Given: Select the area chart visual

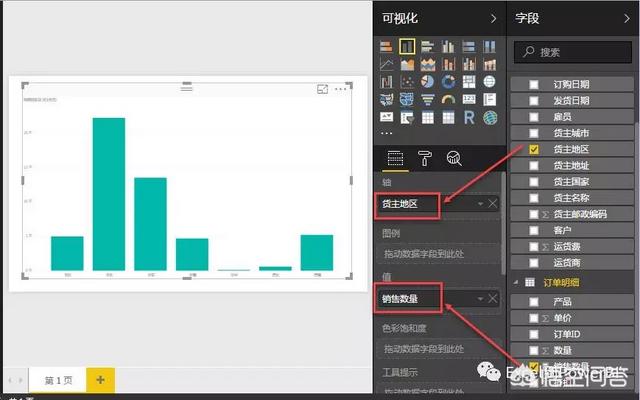Looking at the screenshot, I should click(407, 64).
